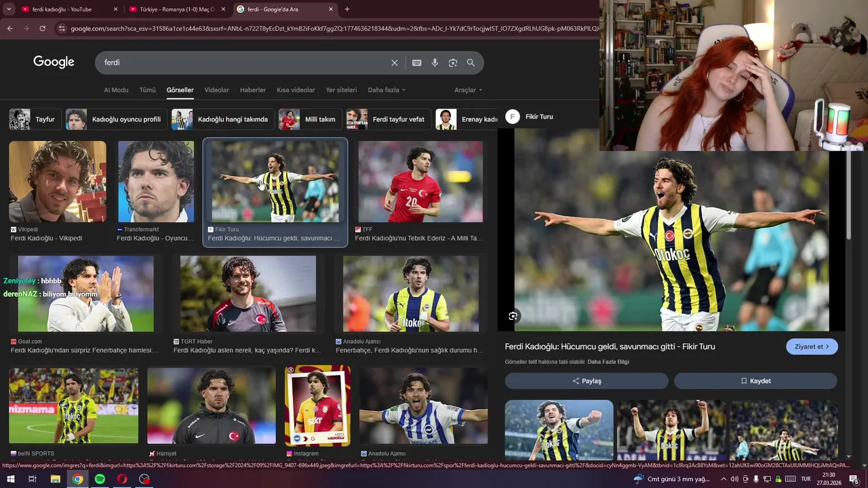Open the Goal.com result image thumbnail
Image resolution: width=868 pixels, height=488 pixels.
85,293
